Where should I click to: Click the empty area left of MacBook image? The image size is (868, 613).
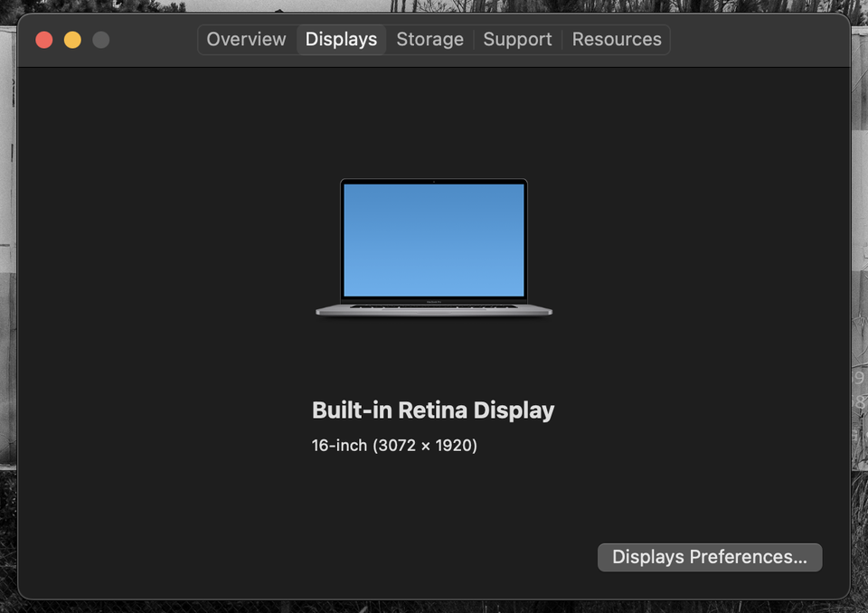[x=181, y=244]
